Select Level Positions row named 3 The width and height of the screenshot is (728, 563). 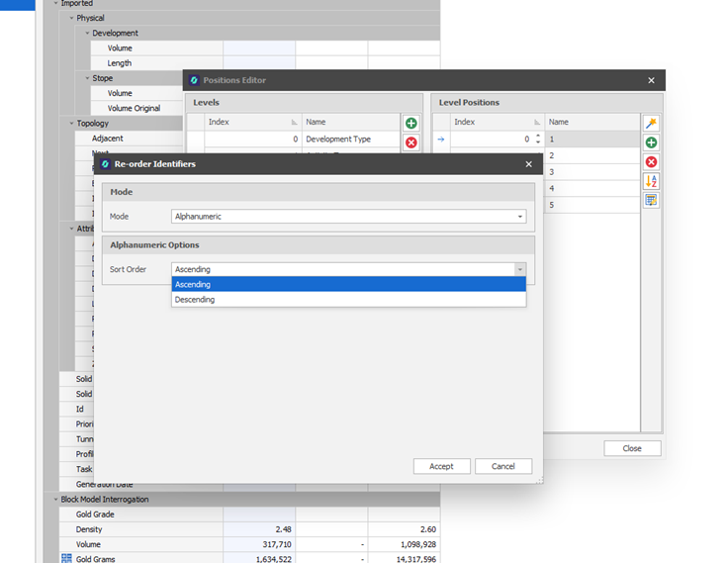591,172
